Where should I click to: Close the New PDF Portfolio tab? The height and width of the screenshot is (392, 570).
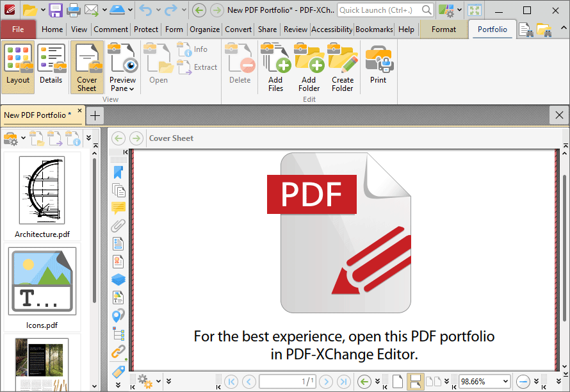pos(79,110)
